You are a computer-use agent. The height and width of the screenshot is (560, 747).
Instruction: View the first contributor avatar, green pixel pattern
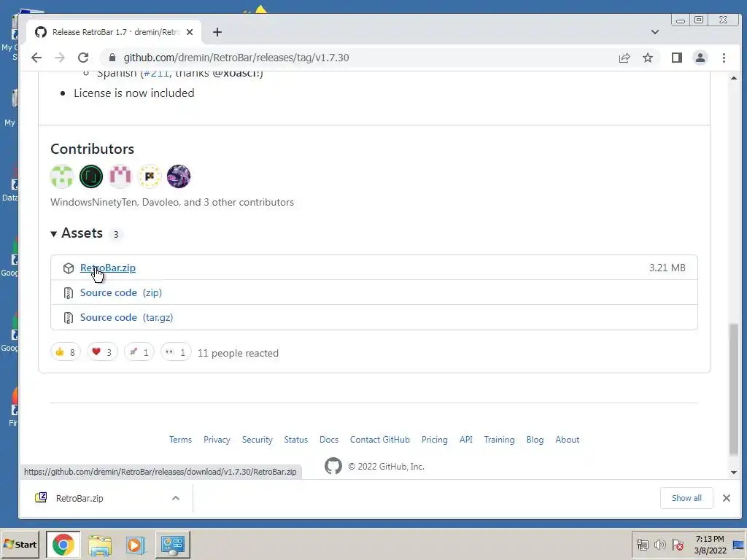[62, 176]
